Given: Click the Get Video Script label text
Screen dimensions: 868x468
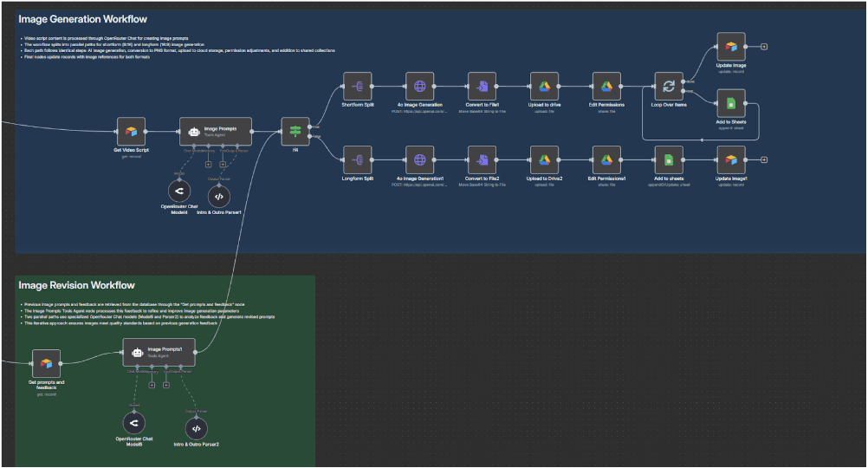Looking at the screenshot, I should pos(131,150).
